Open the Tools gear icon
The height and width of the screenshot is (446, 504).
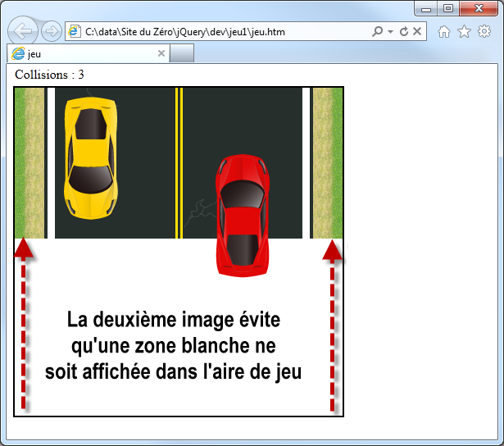[x=484, y=31]
